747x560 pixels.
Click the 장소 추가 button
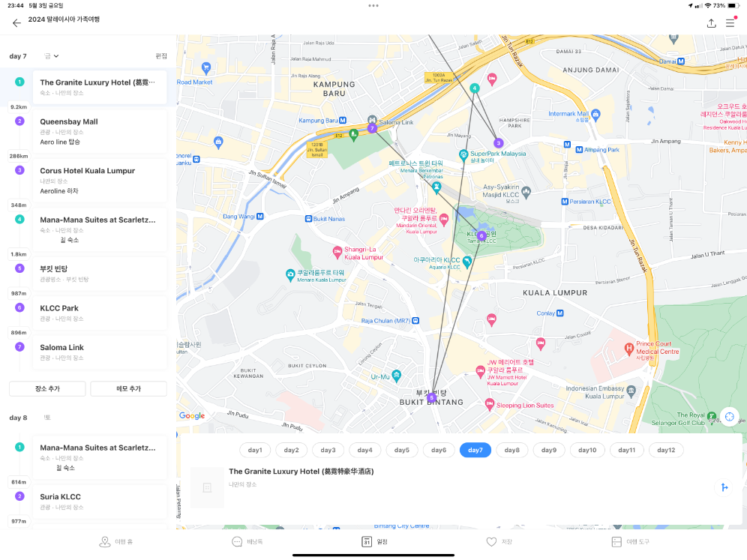tap(48, 388)
